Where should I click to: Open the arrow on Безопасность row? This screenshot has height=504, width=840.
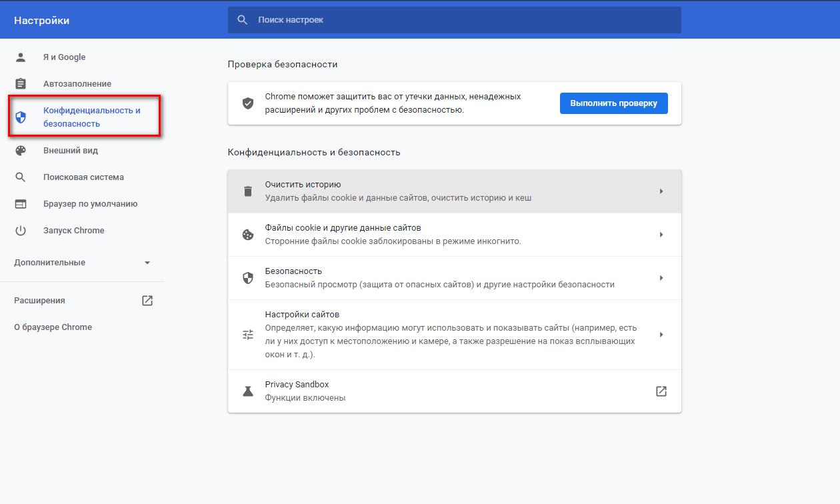tap(661, 278)
